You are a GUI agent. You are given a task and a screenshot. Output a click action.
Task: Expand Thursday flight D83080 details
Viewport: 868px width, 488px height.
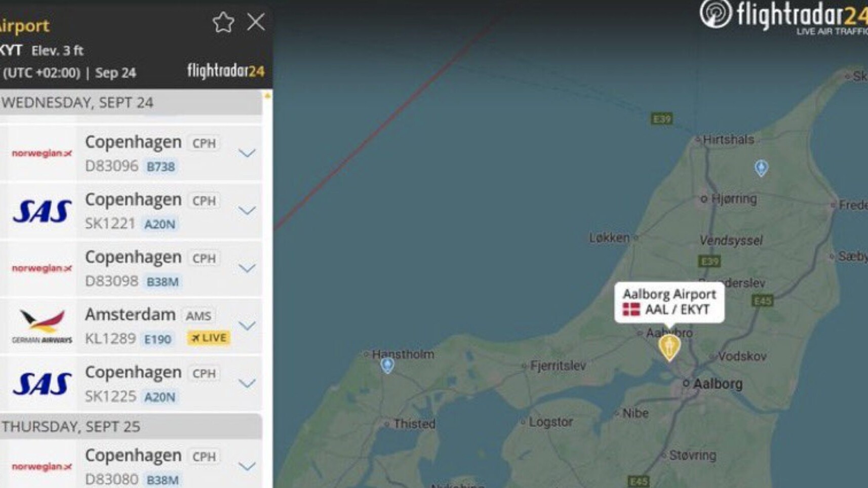pyautogui.click(x=247, y=466)
